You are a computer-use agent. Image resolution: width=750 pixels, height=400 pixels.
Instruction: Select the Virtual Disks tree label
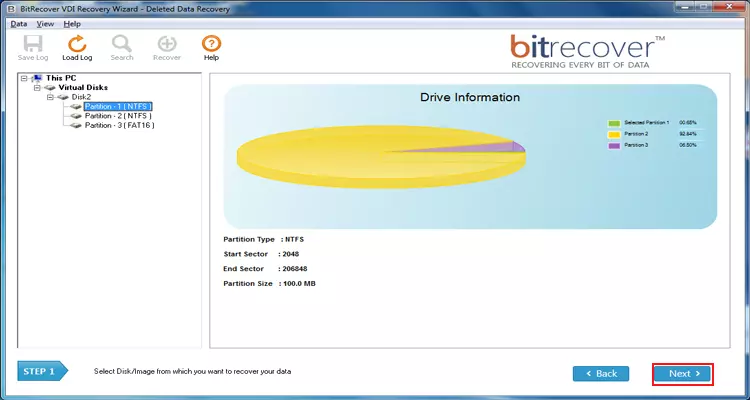pyautogui.click(x=83, y=88)
